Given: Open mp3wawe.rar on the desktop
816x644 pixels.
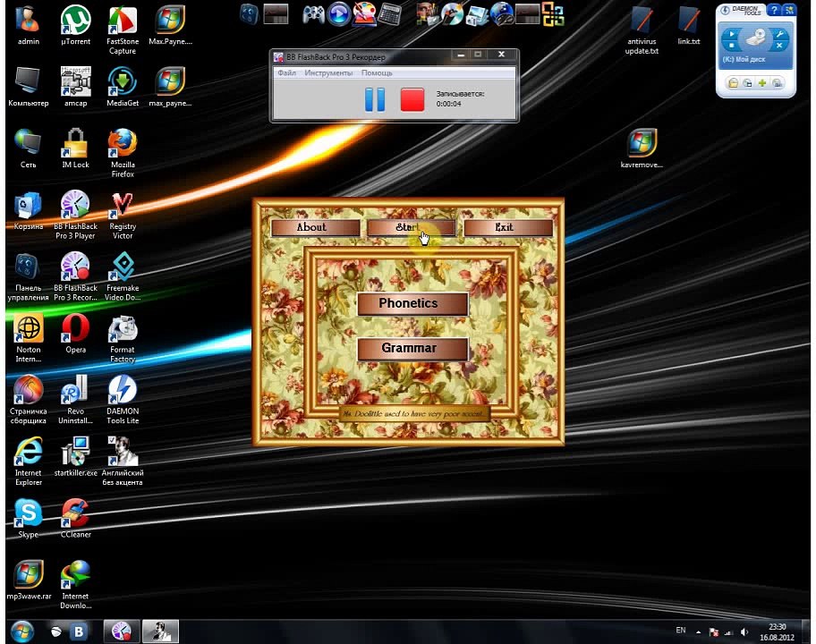Looking at the screenshot, I should (x=28, y=580).
